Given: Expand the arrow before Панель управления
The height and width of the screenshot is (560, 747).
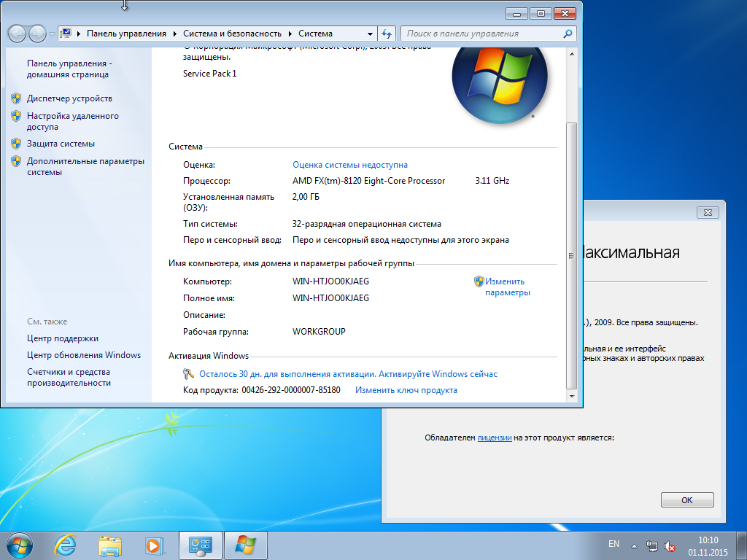Looking at the screenshot, I should coord(78,34).
